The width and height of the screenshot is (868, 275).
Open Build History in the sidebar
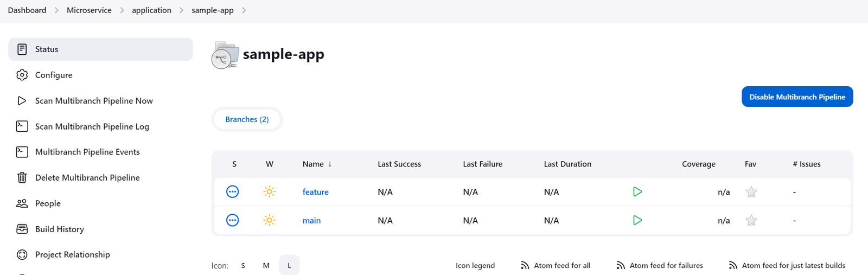click(x=59, y=229)
